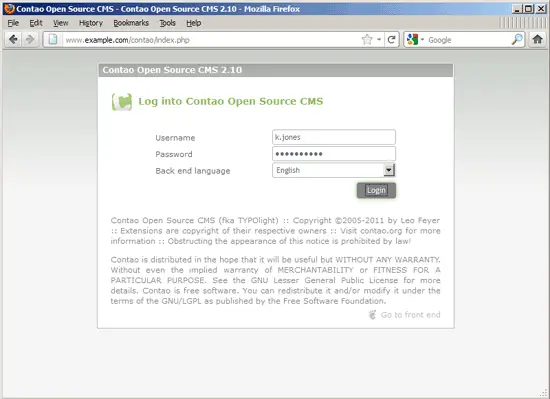The image size is (550, 399).
Task: Click the magnifying glass search icon
Action: [517, 40]
